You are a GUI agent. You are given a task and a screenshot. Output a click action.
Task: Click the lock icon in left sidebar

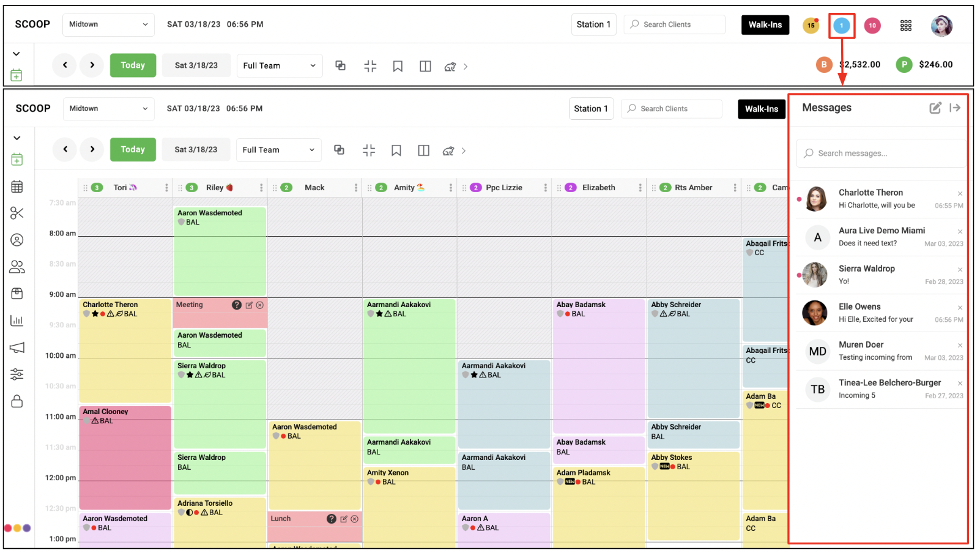point(17,401)
